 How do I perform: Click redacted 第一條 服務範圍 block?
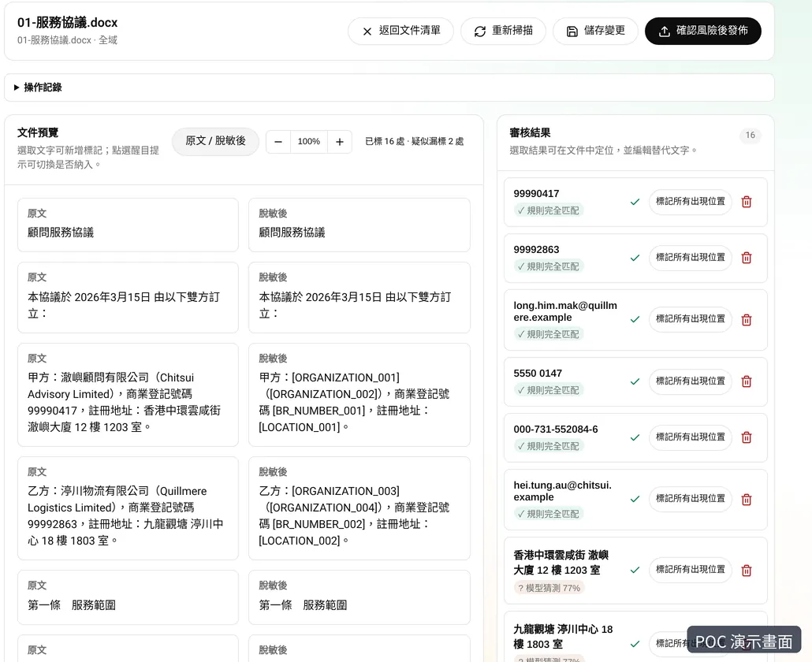tap(359, 597)
